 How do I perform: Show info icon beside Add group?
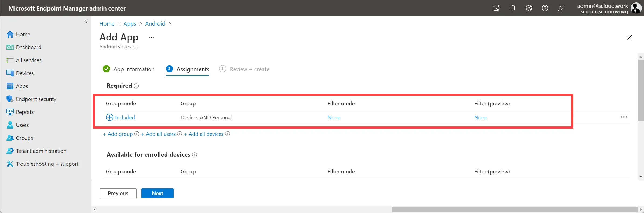(137, 134)
